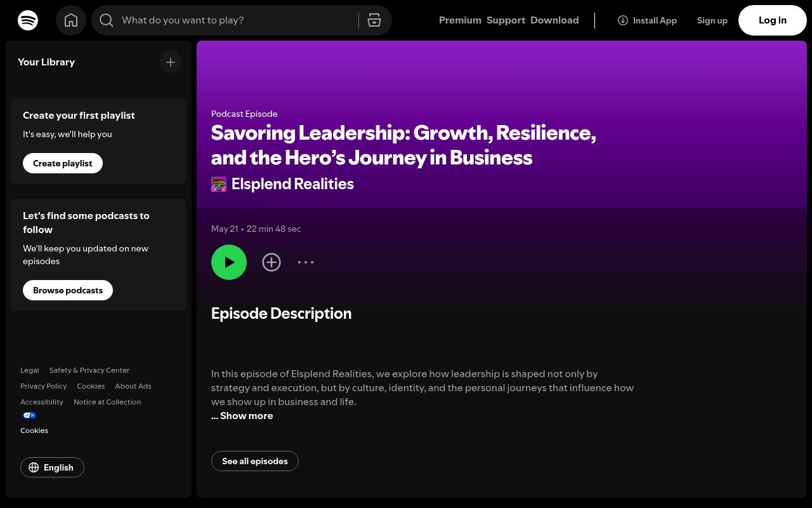The width and height of the screenshot is (812, 508).
Task: Open Privacy Policy link
Action: [43, 386]
